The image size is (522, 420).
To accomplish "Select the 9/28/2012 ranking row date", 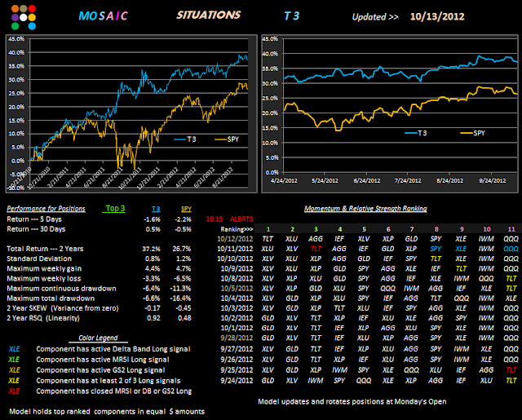I will pos(237,338).
